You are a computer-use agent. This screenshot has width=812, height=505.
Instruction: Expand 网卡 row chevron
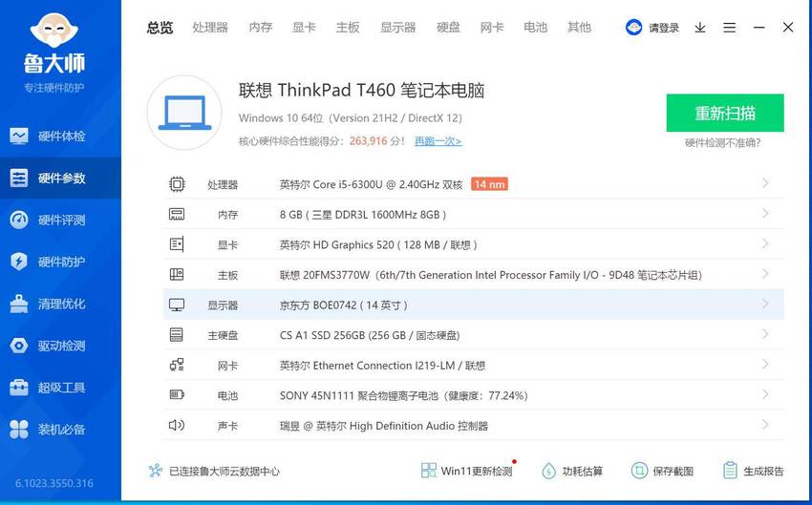point(765,365)
